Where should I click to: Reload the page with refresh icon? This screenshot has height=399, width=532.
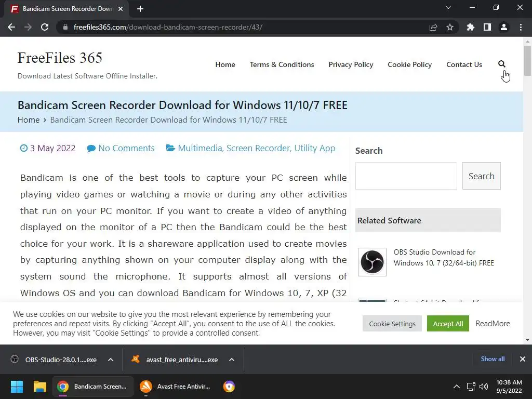click(45, 27)
